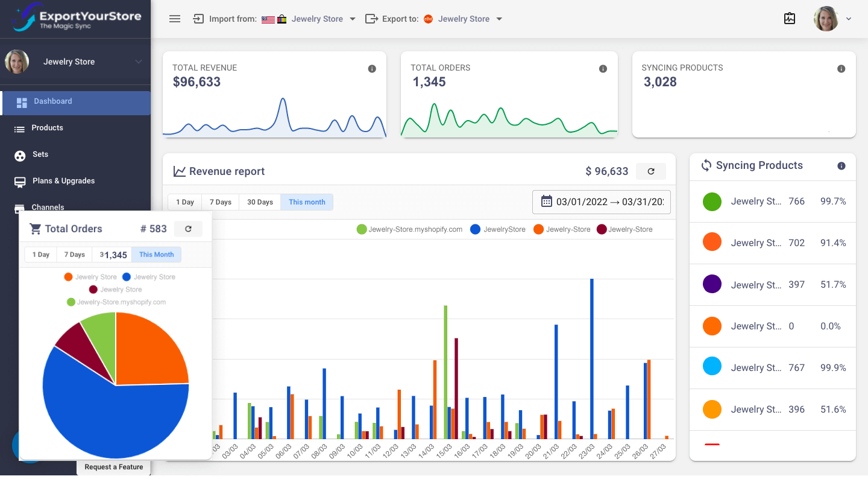Refresh the Revenue report
868x479 pixels.
tap(650, 171)
